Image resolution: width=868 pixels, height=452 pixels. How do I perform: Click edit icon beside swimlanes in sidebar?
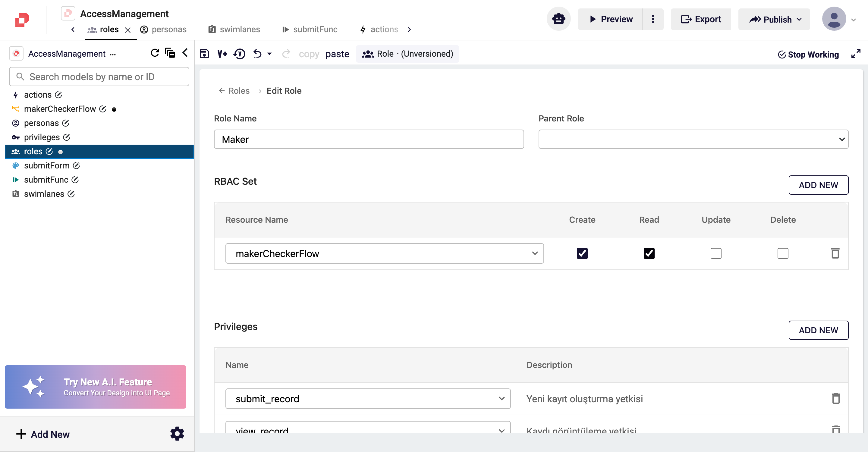71,194
